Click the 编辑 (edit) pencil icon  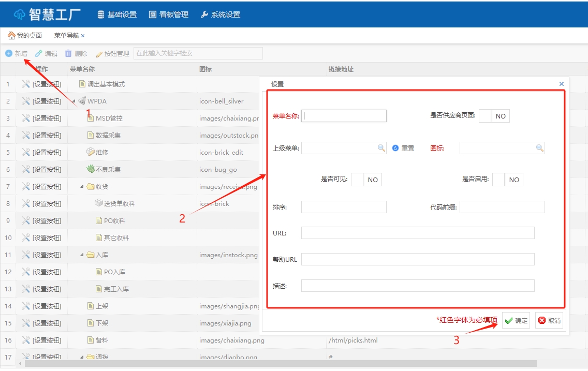click(x=39, y=53)
